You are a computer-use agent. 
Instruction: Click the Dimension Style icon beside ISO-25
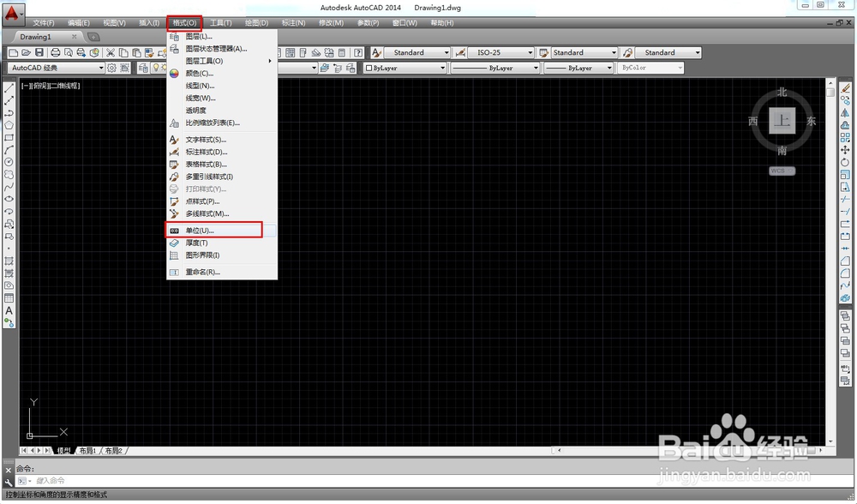(x=461, y=52)
